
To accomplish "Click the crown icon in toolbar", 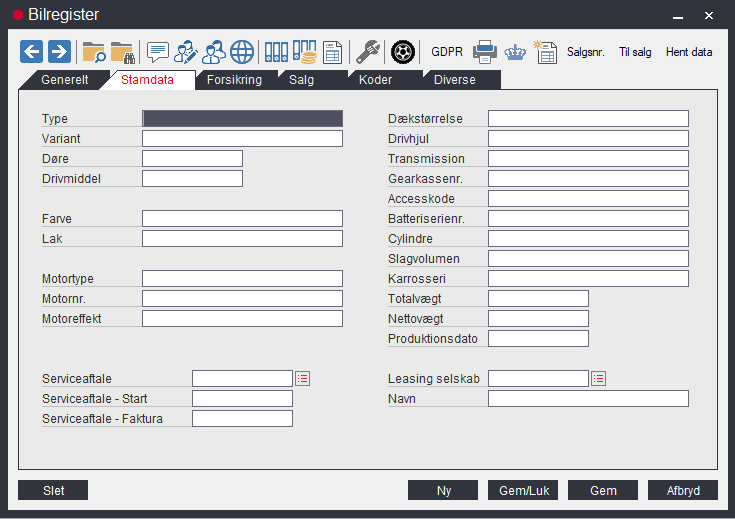I will coord(515,51).
